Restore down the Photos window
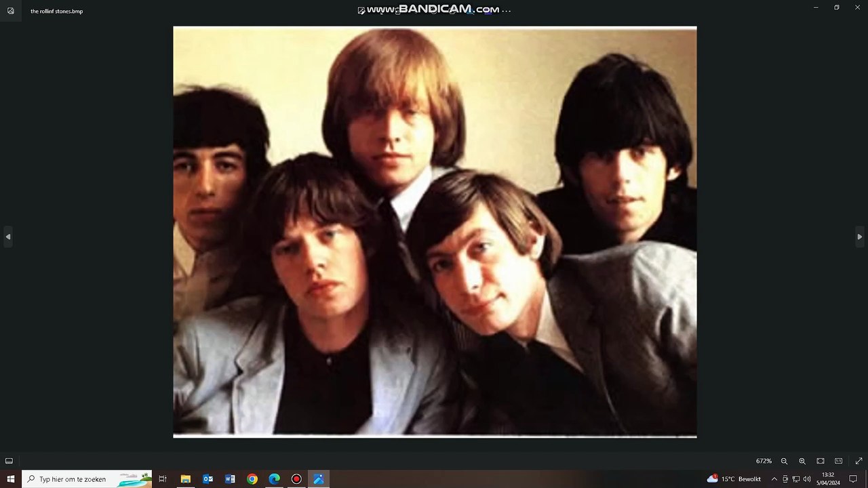 click(837, 7)
